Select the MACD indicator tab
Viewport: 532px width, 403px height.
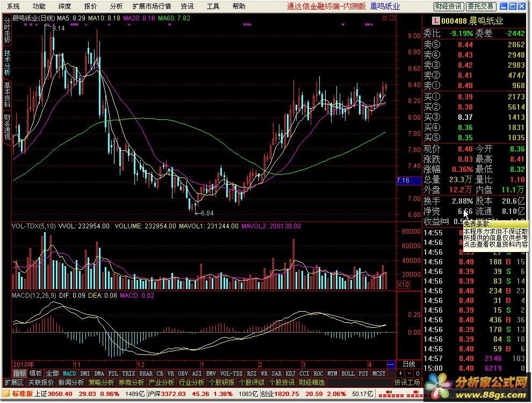pyautogui.click(x=69, y=373)
